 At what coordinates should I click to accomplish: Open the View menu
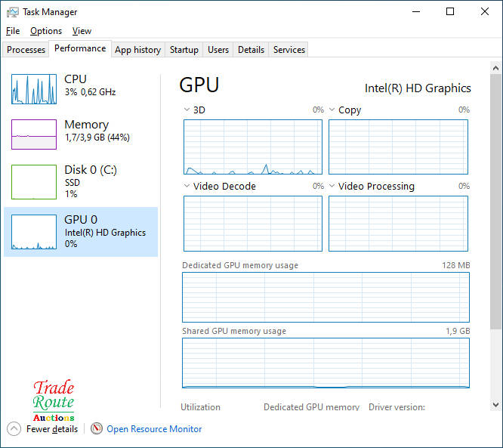pos(82,31)
